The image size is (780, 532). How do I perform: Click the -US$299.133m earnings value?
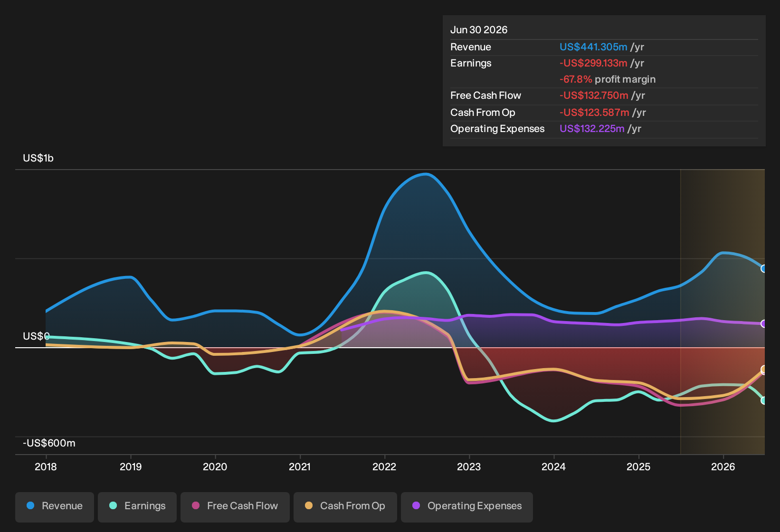click(x=593, y=63)
